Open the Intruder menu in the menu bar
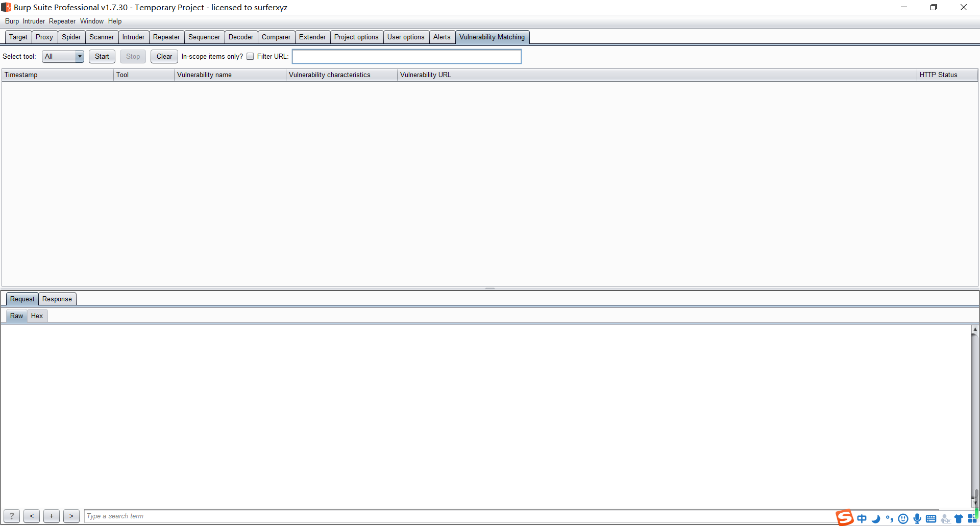The image size is (980, 526). (x=34, y=21)
